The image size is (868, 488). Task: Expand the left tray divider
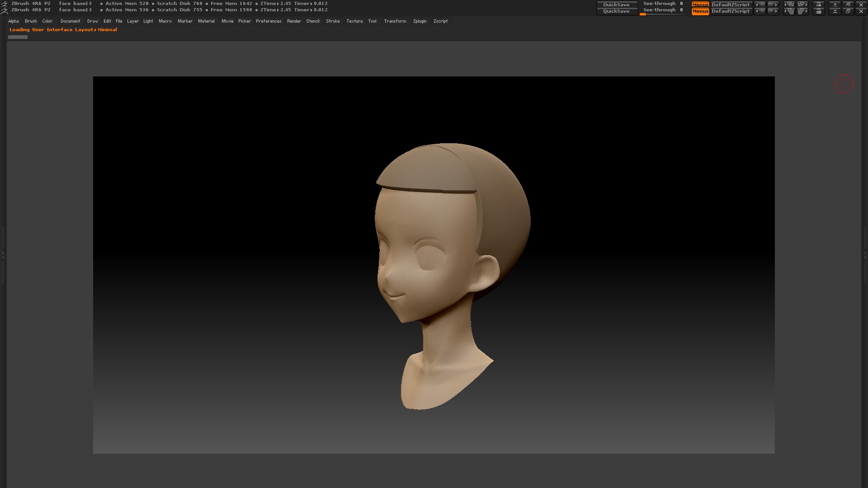tap(3, 255)
